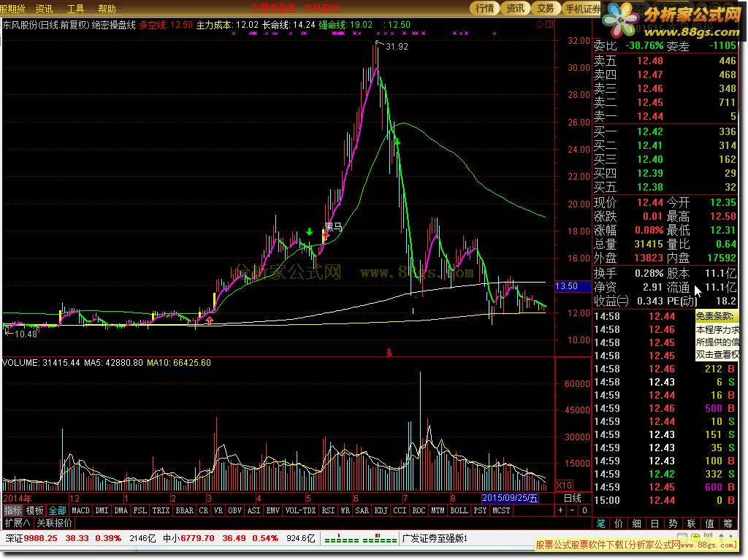This screenshot has width=748, height=560.
Task: Click the green down-arrow sell signal near 黑马
Action: [310, 232]
